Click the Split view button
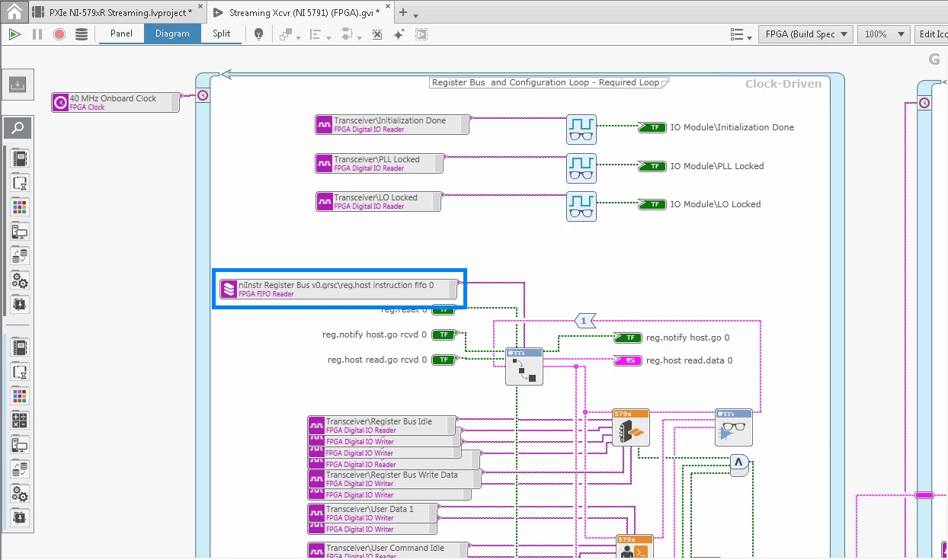Screen dimensions: 948x560 click(x=221, y=34)
